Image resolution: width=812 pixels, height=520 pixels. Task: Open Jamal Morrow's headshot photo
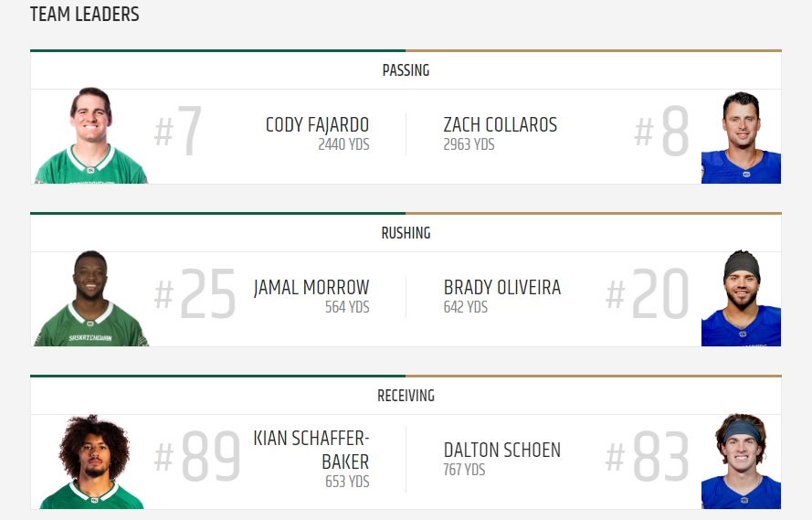point(91,299)
